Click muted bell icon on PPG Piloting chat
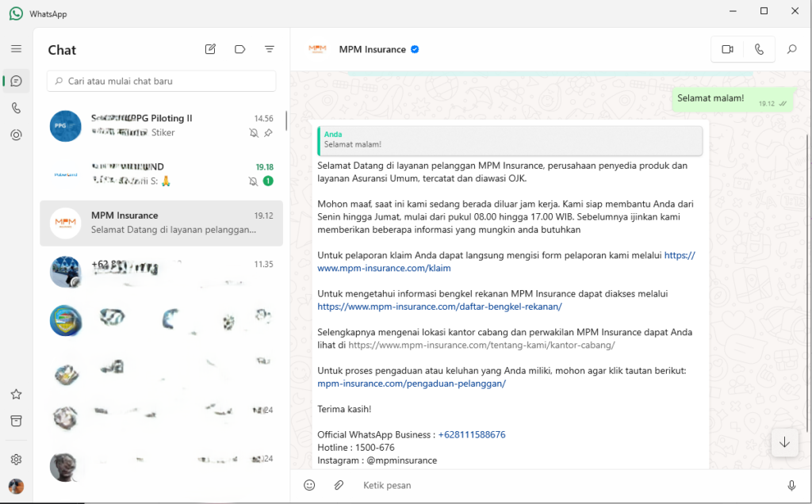Screen dimensions: 812x504 (253, 133)
